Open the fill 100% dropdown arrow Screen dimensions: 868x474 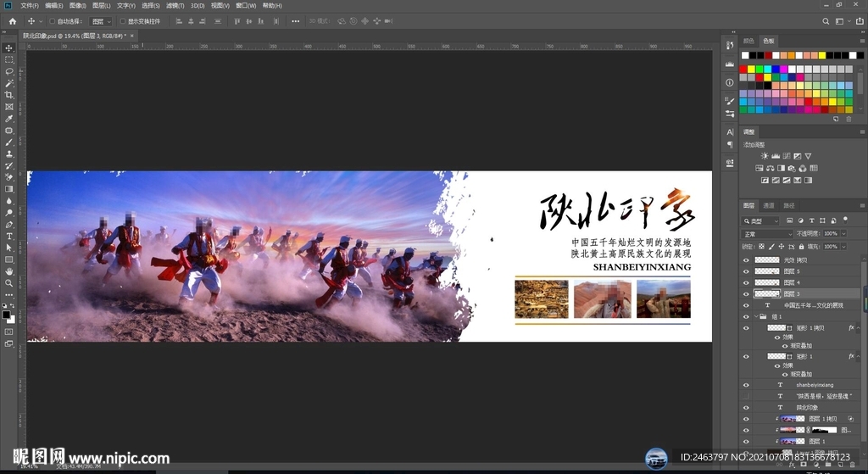[x=843, y=247]
